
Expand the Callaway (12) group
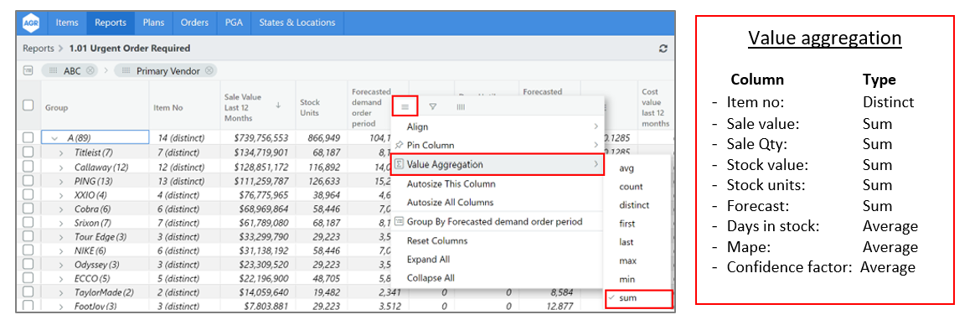point(62,168)
